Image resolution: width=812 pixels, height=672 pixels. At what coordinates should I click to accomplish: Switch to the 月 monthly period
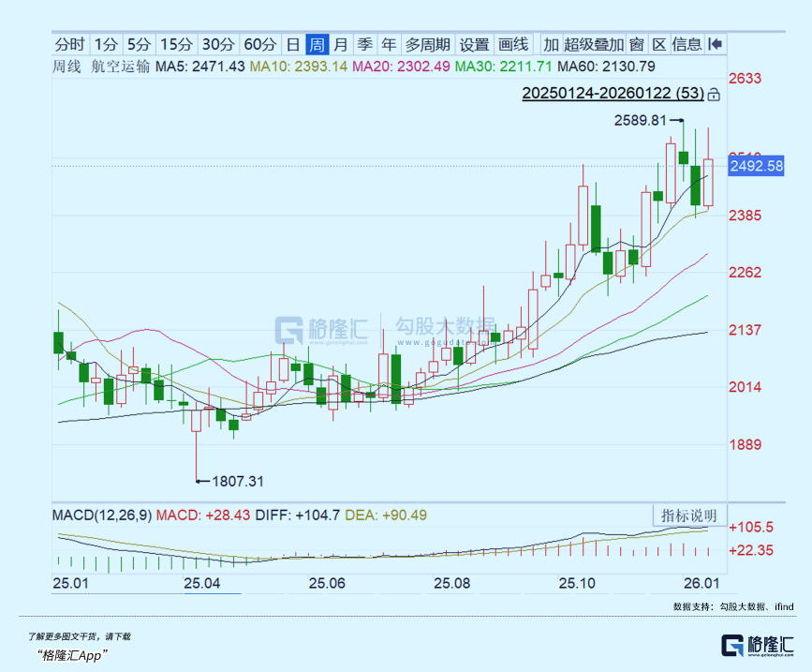(341, 44)
